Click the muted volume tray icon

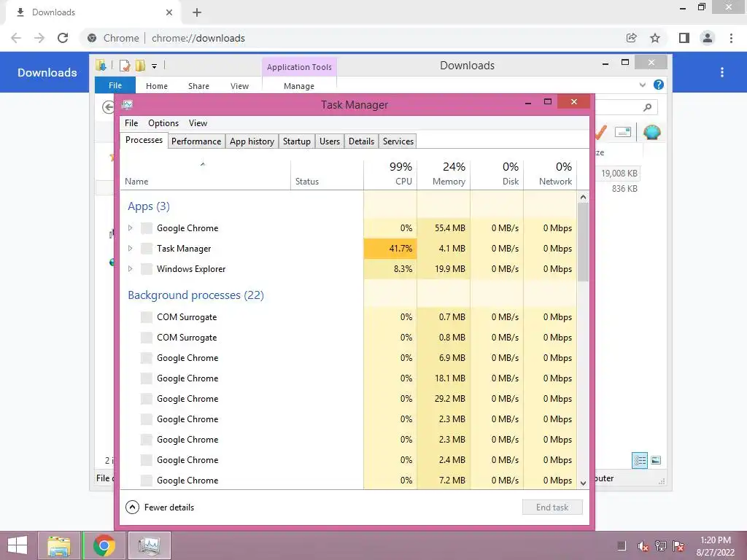(x=643, y=546)
